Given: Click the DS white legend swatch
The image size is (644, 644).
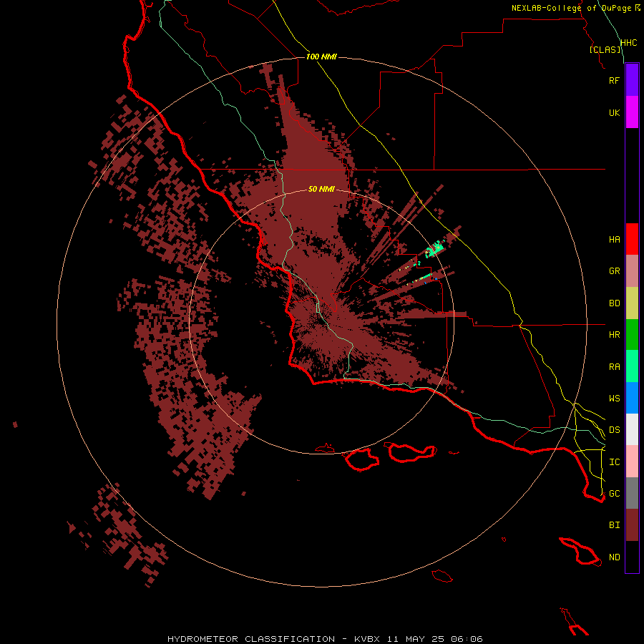Looking at the screenshot, I should [x=632, y=429].
